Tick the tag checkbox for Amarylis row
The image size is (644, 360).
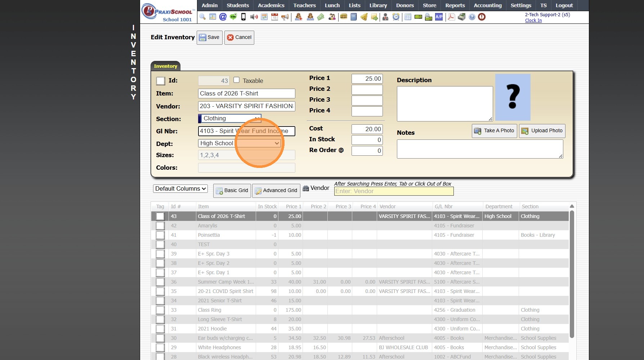click(160, 226)
